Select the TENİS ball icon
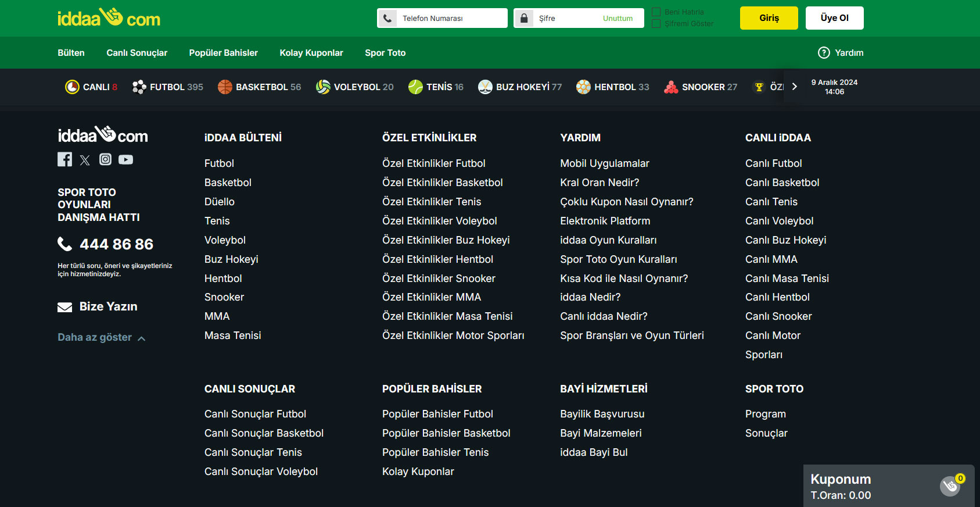 415,87
